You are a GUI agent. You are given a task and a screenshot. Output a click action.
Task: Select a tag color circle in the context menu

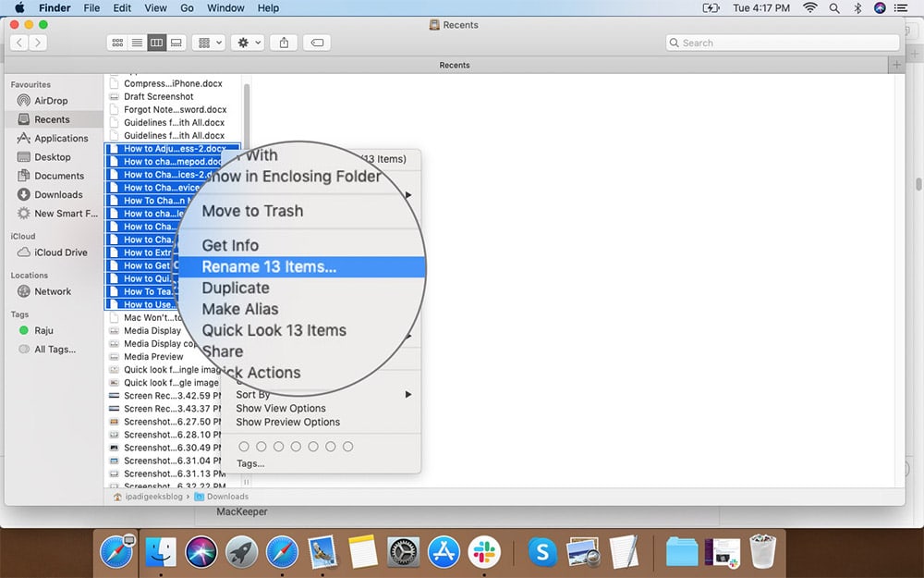244,446
